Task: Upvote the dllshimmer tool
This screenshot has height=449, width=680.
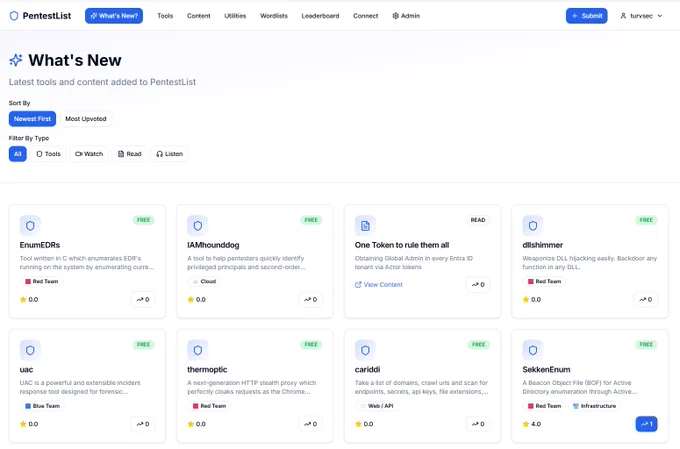Action: [x=645, y=299]
